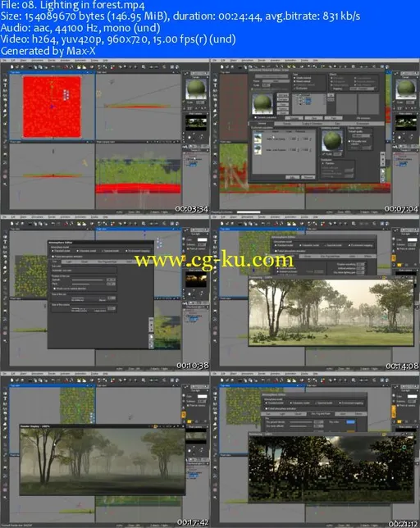Viewport: 420px width, 528px height.
Task: Adjust the Pitch slider in the 00:10:38 Atmosphere Editor
Action: point(88,284)
